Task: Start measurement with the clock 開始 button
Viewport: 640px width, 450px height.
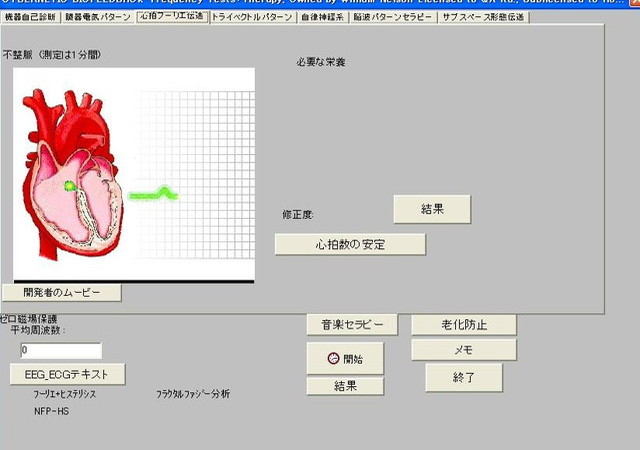Action: 345,359
